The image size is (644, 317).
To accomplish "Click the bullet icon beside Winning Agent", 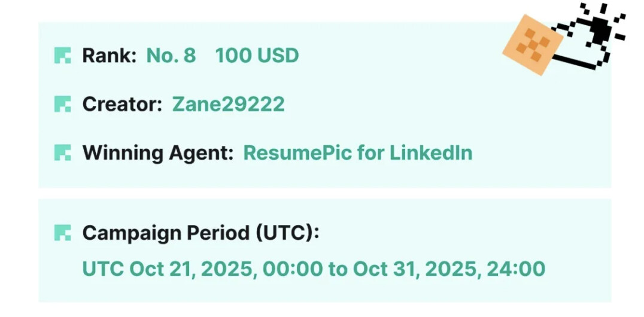I will point(62,153).
